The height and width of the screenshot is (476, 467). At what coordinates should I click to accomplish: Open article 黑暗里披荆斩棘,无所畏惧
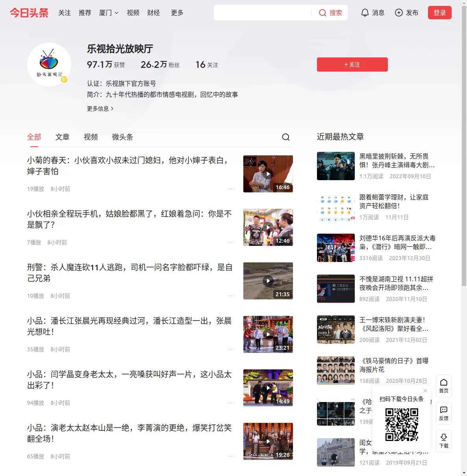tap(397, 161)
